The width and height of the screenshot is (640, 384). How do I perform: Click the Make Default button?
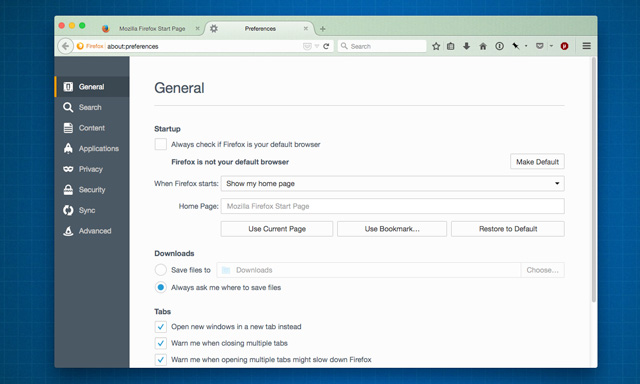click(x=537, y=162)
